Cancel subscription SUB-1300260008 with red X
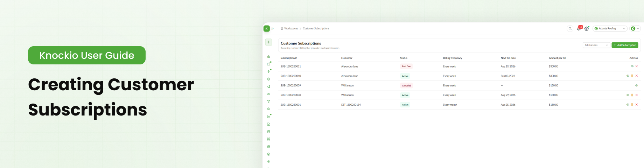Screen dimensions: 644x168 tap(637, 95)
